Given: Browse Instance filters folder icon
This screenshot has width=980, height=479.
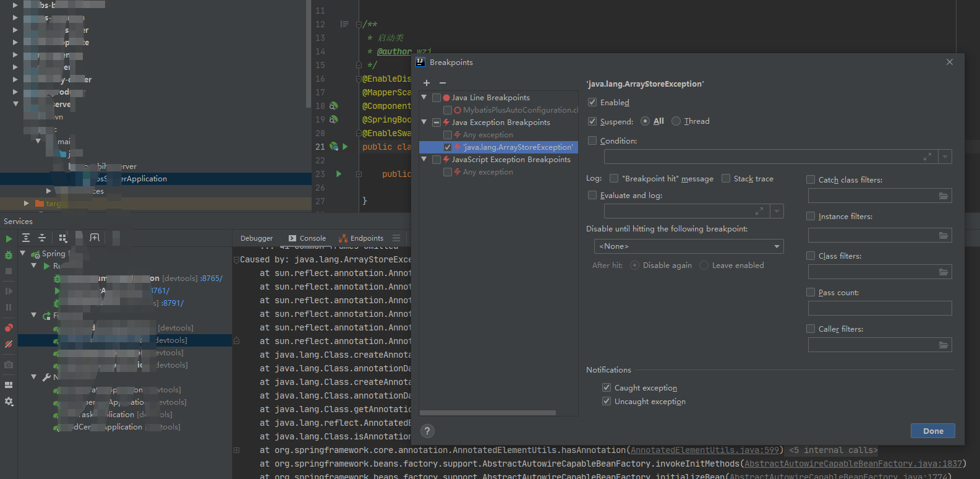Looking at the screenshot, I should 944,235.
